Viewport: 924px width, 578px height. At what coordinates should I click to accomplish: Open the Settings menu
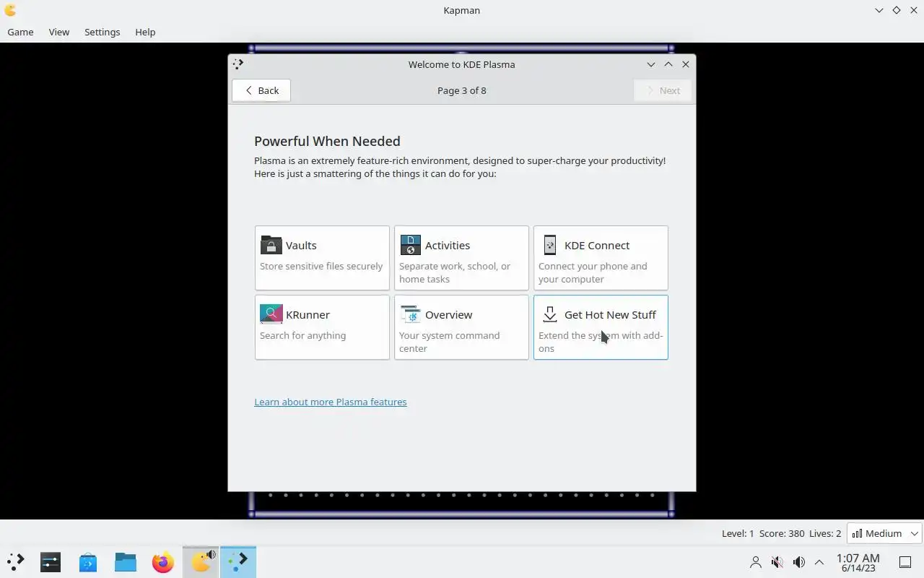pyautogui.click(x=102, y=32)
